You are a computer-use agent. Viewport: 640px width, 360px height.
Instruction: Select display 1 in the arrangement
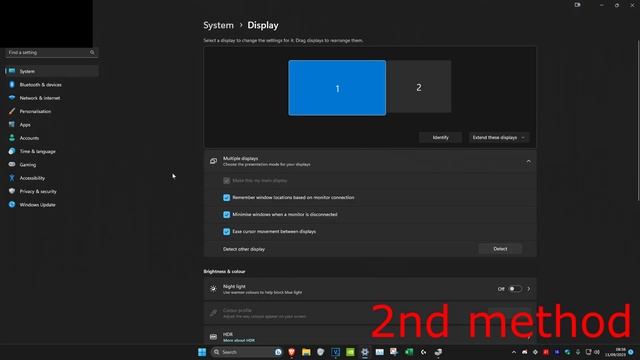pos(337,88)
